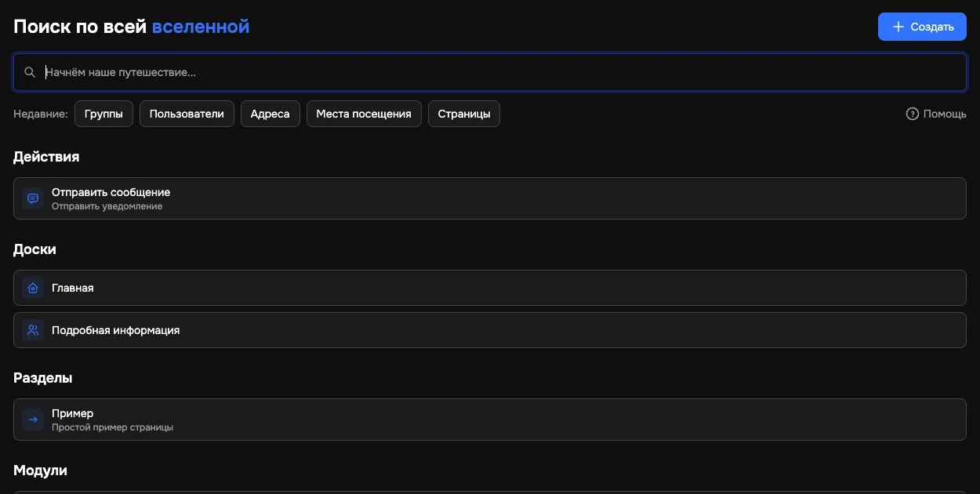Choose the Адреса recent chip

(270, 114)
